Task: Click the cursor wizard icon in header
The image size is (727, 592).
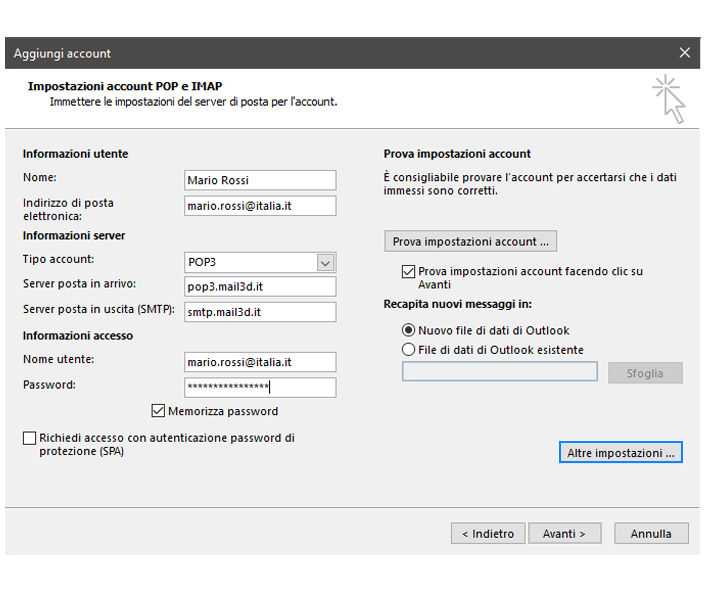Action: click(669, 99)
